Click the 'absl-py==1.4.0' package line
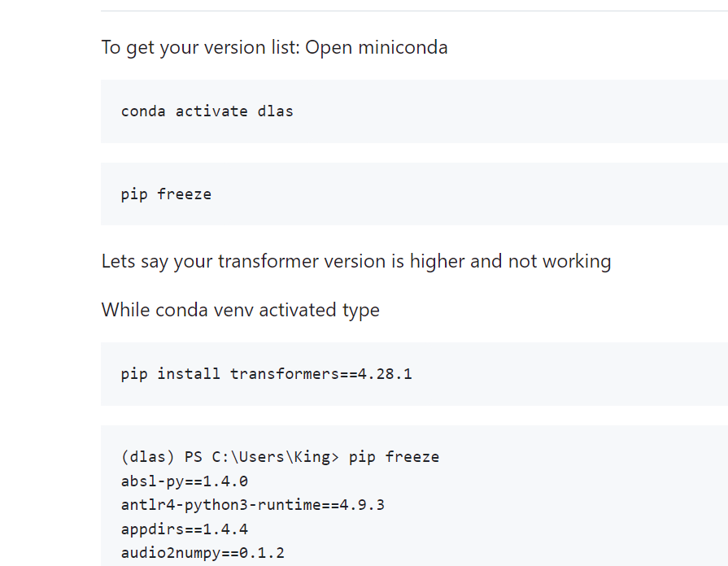The image size is (728, 566). (185, 481)
